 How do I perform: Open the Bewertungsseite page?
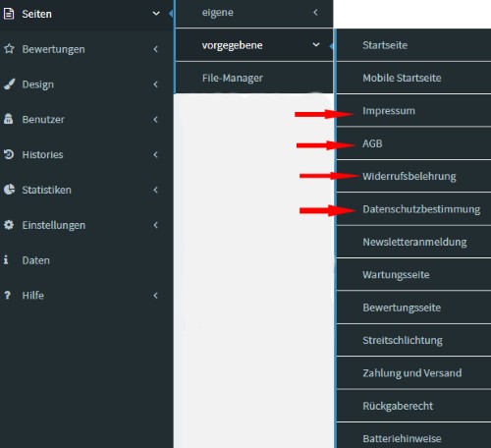[x=413, y=308]
